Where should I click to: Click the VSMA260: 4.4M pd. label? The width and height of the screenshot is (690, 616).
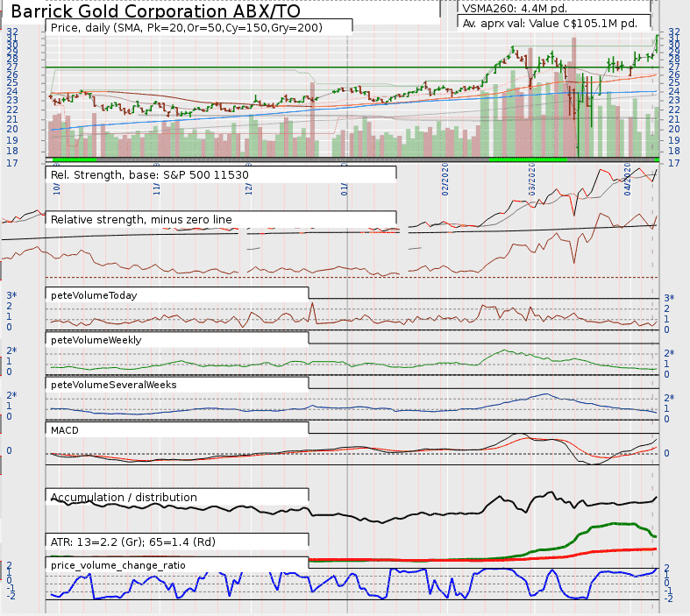pyautogui.click(x=515, y=8)
